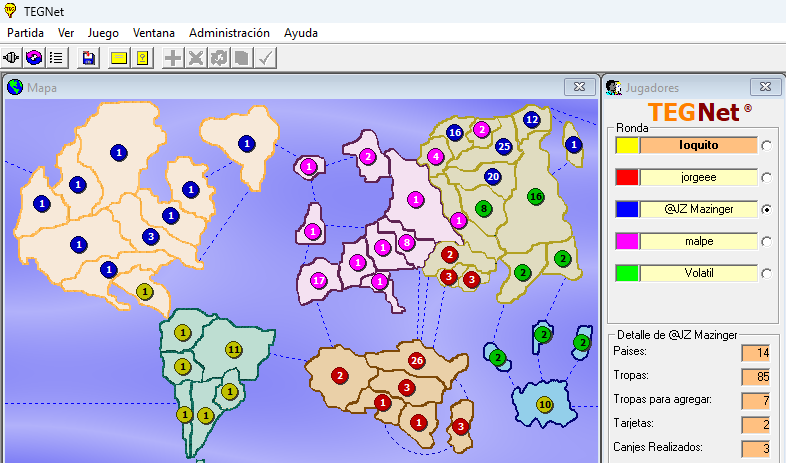Open the Ver menu
The width and height of the screenshot is (786, 463).
tap(66, 33)
